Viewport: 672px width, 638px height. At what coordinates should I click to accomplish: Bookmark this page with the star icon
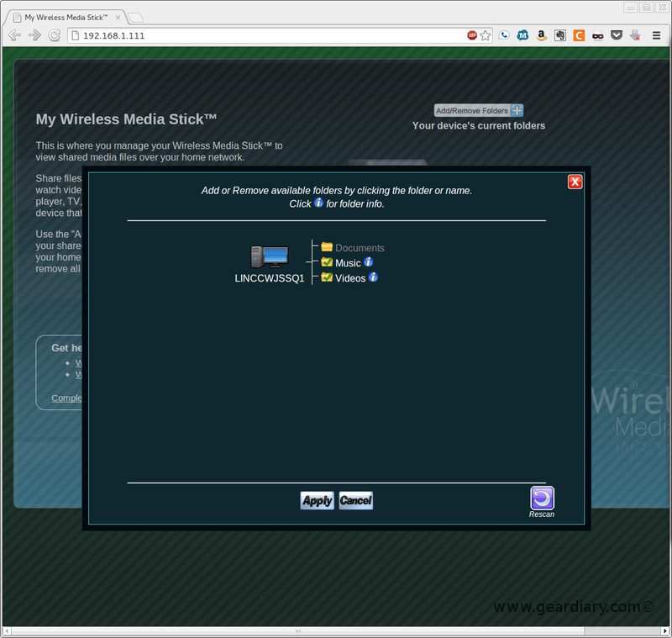(486, 35)
